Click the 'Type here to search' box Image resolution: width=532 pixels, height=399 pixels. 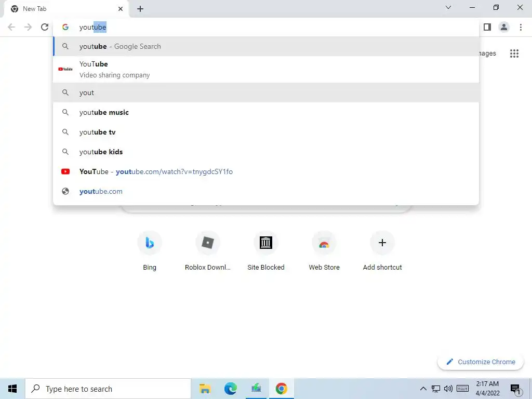click(x=108, y=389)
